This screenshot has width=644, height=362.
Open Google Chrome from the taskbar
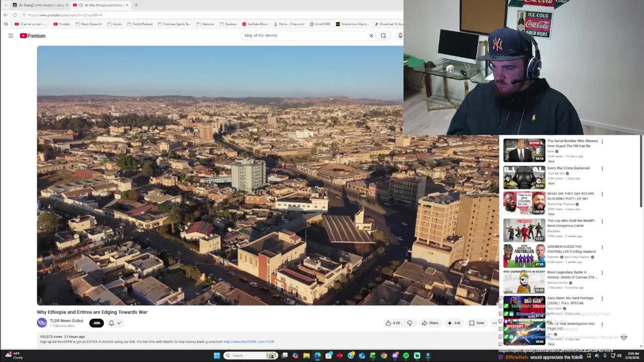point(384,355)
